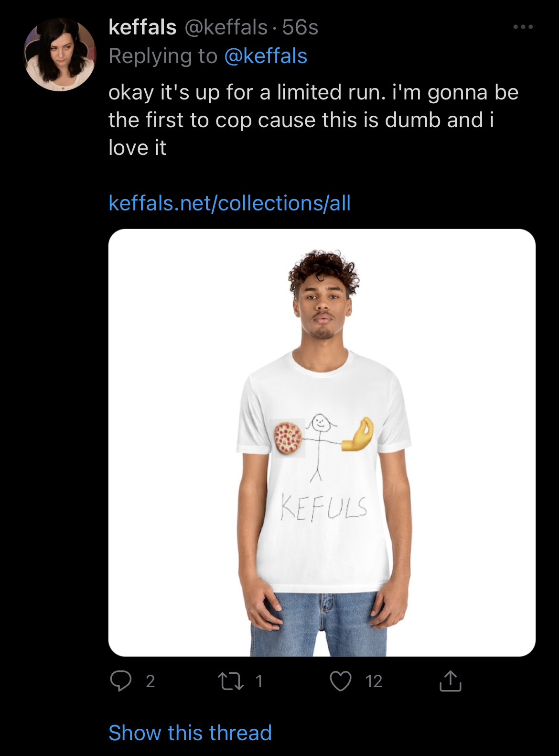The image size is (559, 756).
Task: Open the @keffals mention after Replying to
Action: coord(266,56)
